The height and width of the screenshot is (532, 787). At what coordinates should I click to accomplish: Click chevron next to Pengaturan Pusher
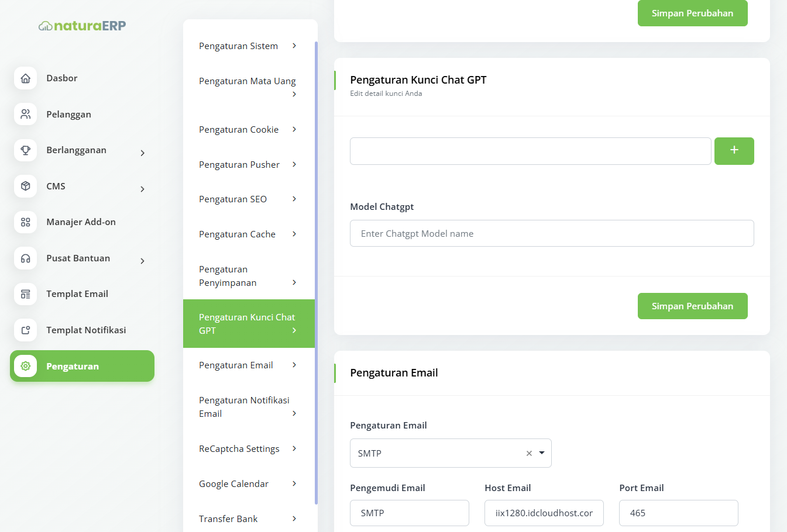pyautogui.click(x=294, y=164)
